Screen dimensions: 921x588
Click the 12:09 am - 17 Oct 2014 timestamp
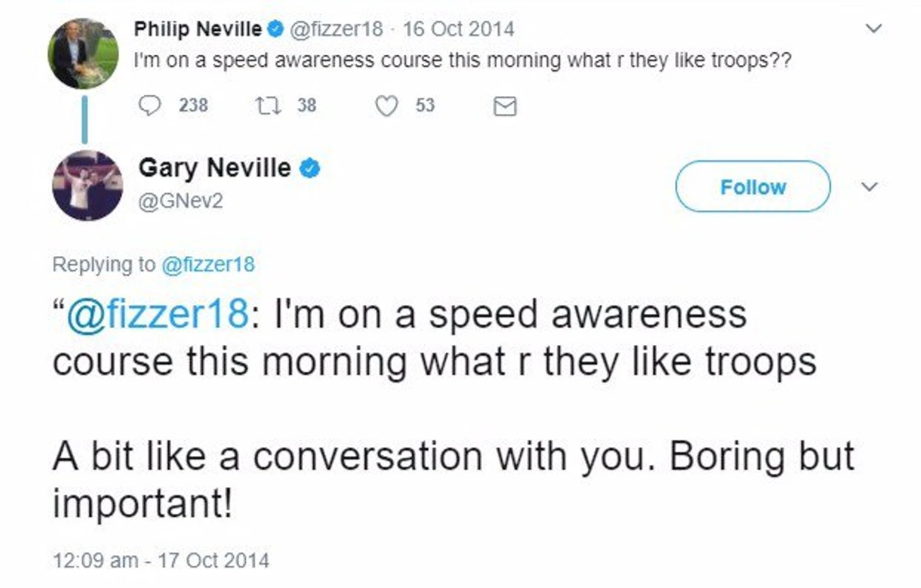(x=161, y=560)
